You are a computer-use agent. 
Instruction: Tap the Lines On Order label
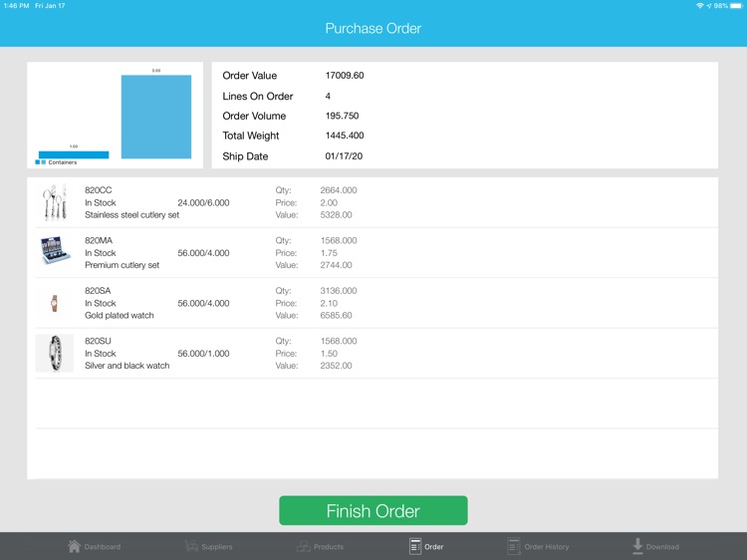(258, 97)
